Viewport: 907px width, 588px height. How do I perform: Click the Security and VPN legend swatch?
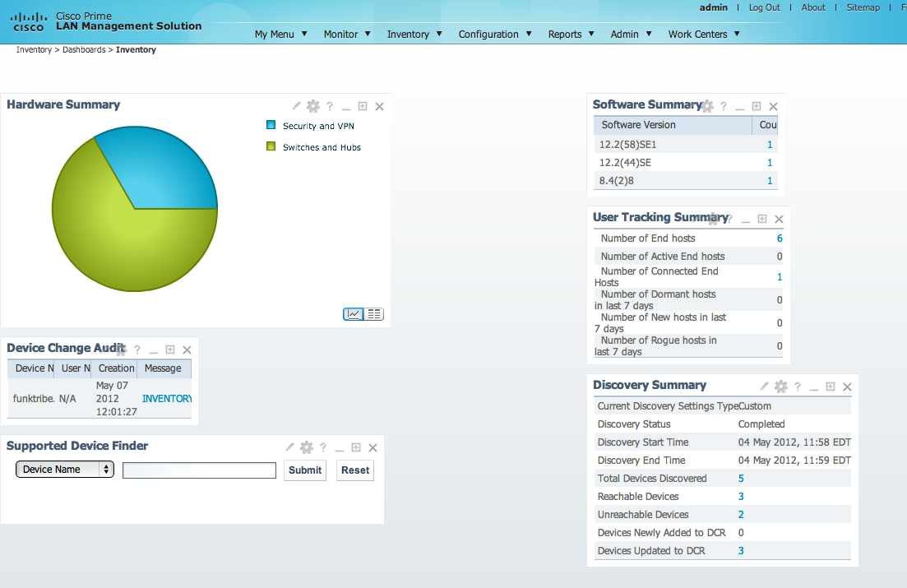click(x=271, y=126)
